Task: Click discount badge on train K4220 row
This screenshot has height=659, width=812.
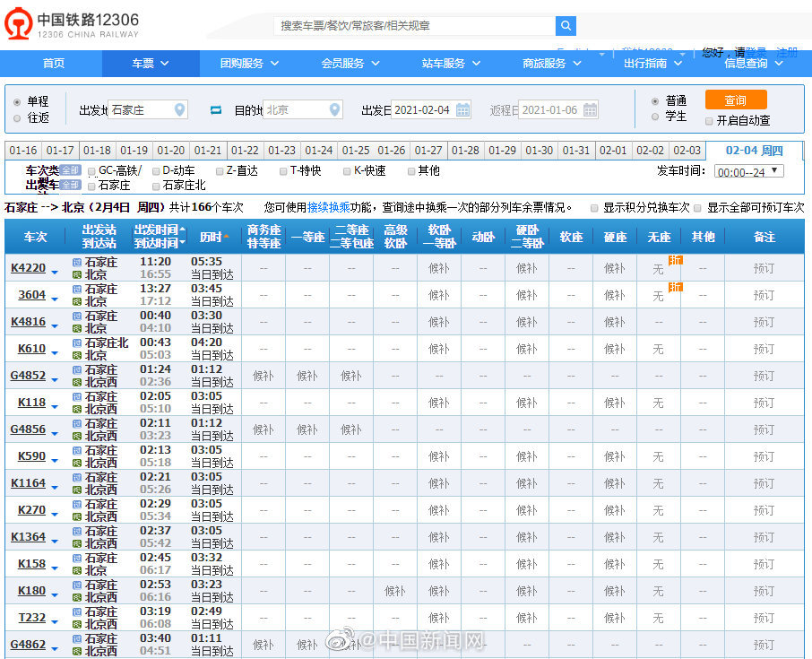Action: [x=675, y=260]
